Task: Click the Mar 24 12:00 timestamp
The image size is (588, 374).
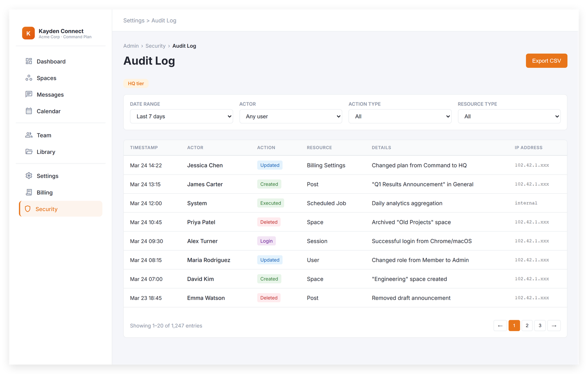Action: click(146, 203)
